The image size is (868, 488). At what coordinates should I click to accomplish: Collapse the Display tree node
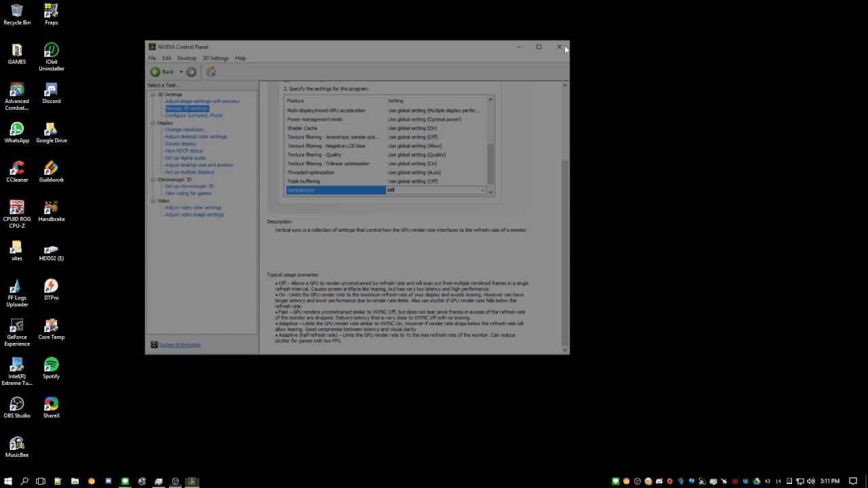(153, 123)
